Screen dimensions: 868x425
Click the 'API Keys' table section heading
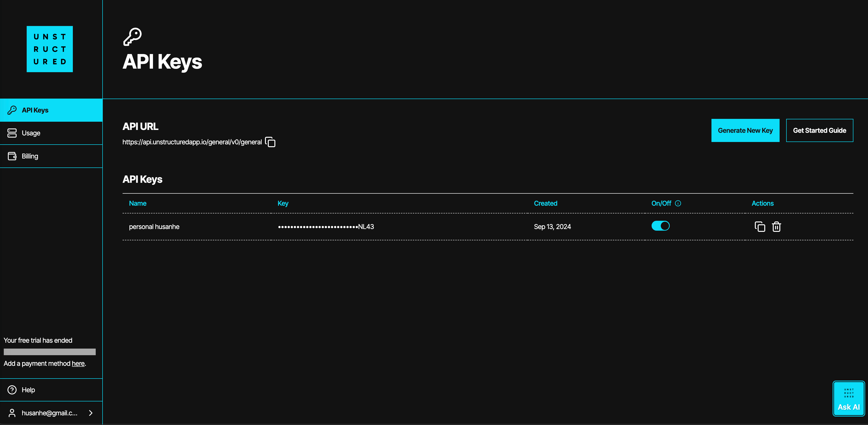[142, 179]
